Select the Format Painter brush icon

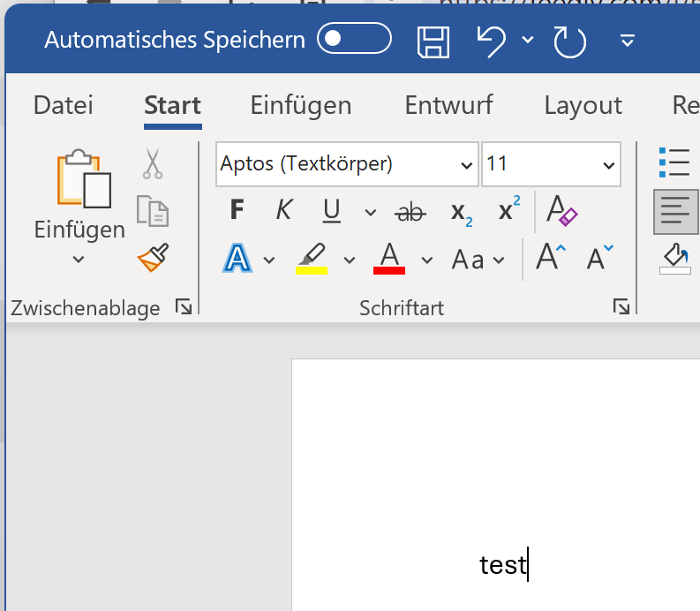153,258
